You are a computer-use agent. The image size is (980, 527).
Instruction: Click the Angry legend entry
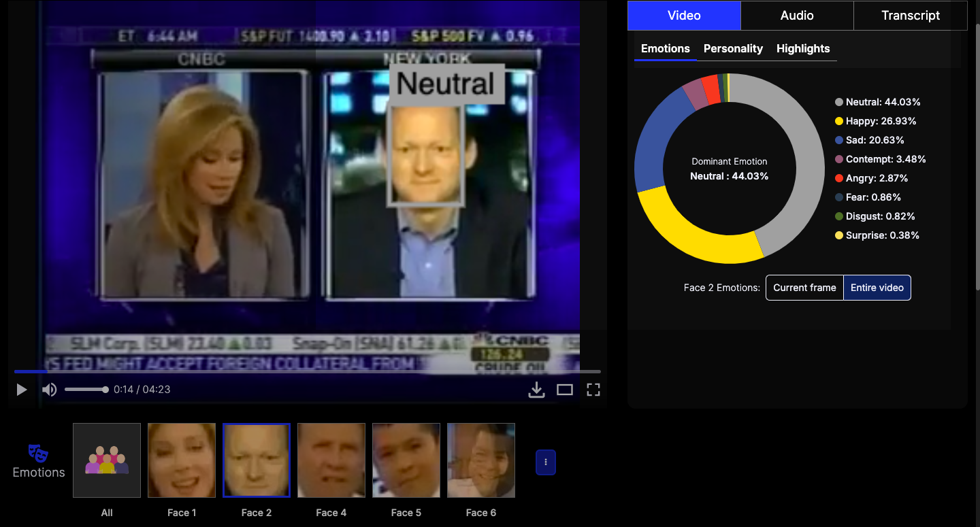point(872,178)
